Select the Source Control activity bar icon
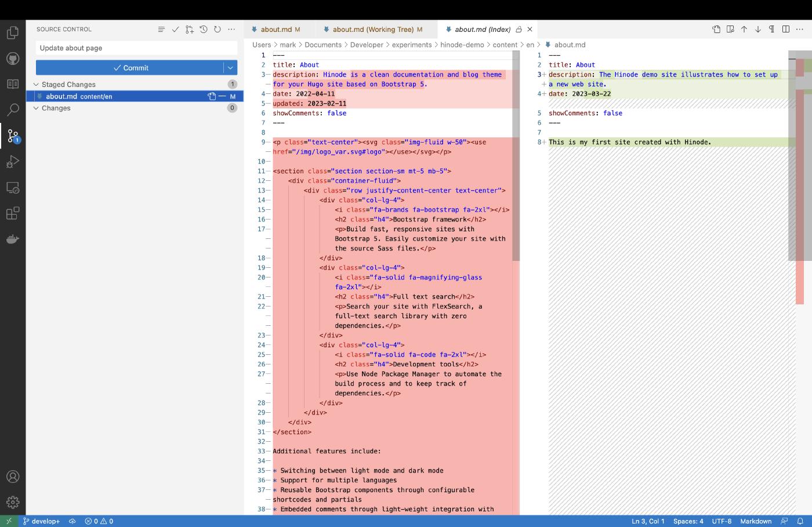812x527 pixels. point(13,136)
